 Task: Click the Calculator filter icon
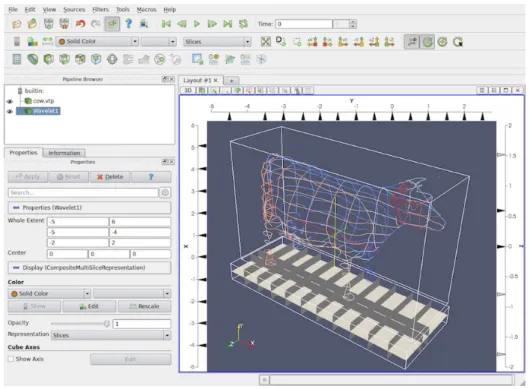coord(17,59)
